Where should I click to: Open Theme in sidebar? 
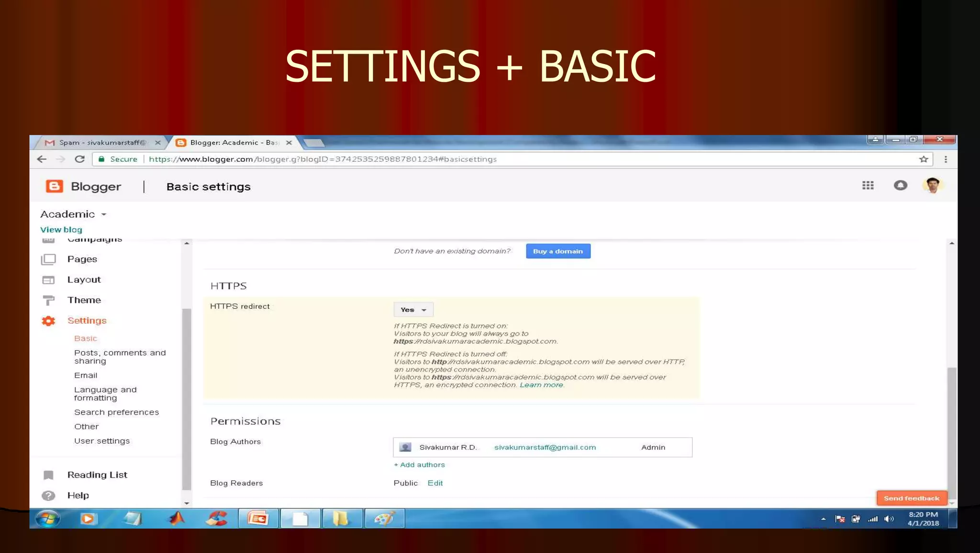[x=84, y=300]
